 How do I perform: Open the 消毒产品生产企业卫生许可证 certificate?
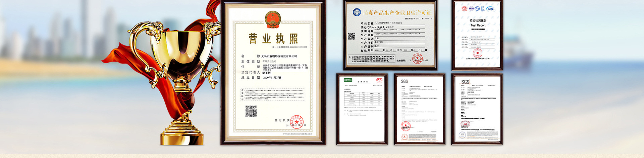tap(390, 35)
